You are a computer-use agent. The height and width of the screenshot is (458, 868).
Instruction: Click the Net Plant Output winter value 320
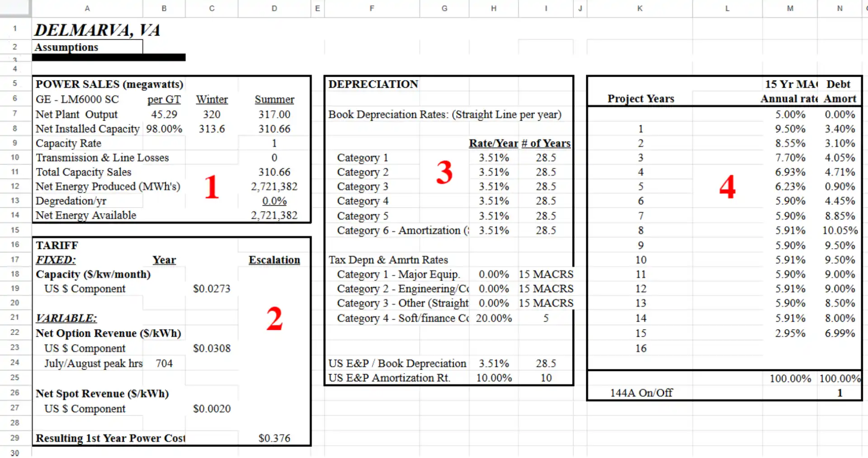212,114
